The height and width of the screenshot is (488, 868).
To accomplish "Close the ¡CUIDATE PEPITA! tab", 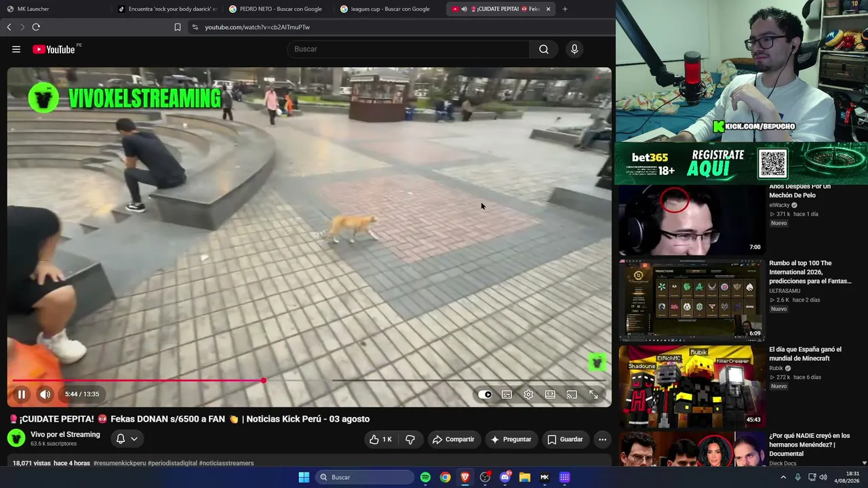I will 548,9.
